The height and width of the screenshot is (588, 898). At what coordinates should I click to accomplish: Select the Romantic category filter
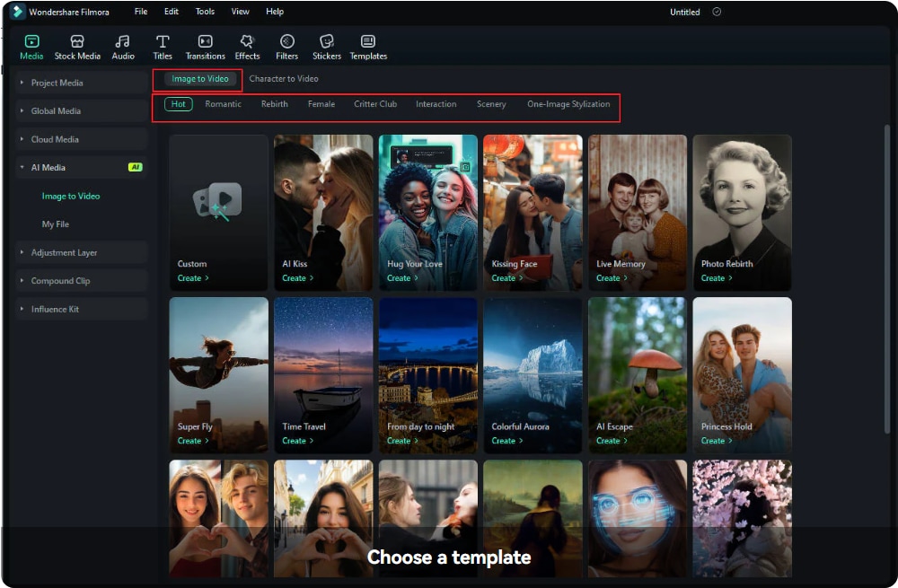[223, 103]
